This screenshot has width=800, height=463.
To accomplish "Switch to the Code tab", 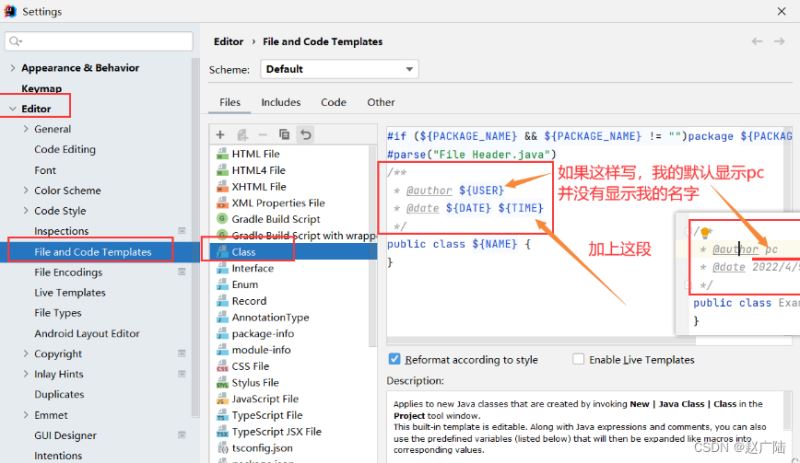I will pos(334,102).
